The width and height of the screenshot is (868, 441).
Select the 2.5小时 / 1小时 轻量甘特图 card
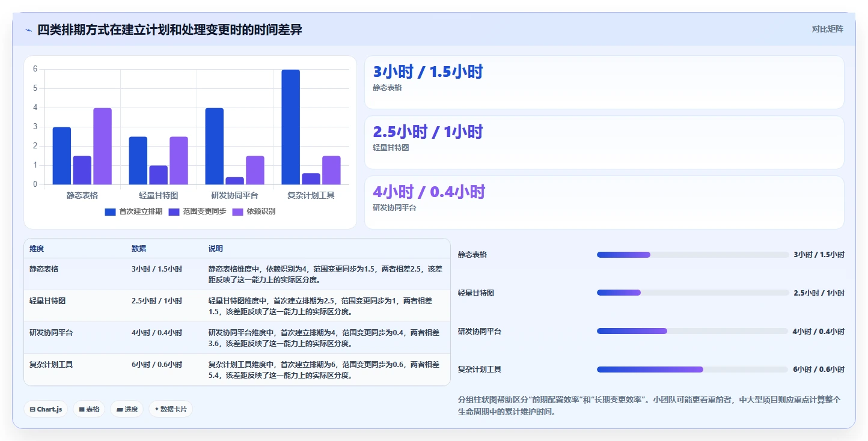pyautogui.click(x=604, y=142)
